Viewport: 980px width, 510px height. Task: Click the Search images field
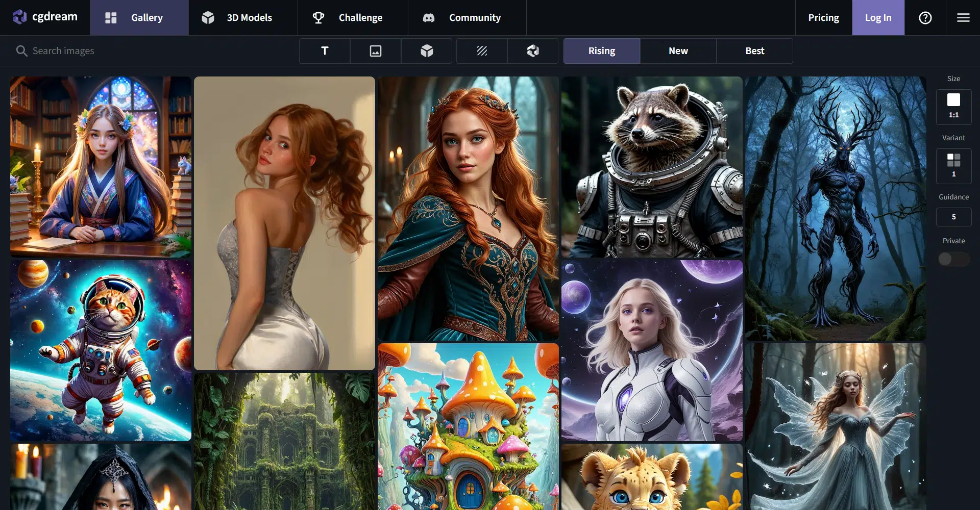tap(153, 51)
